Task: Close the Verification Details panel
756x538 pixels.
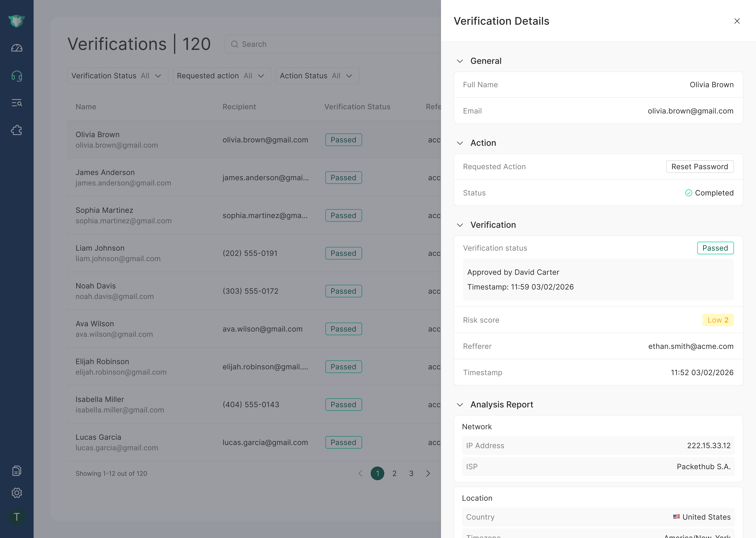Action: coord(737,21)
